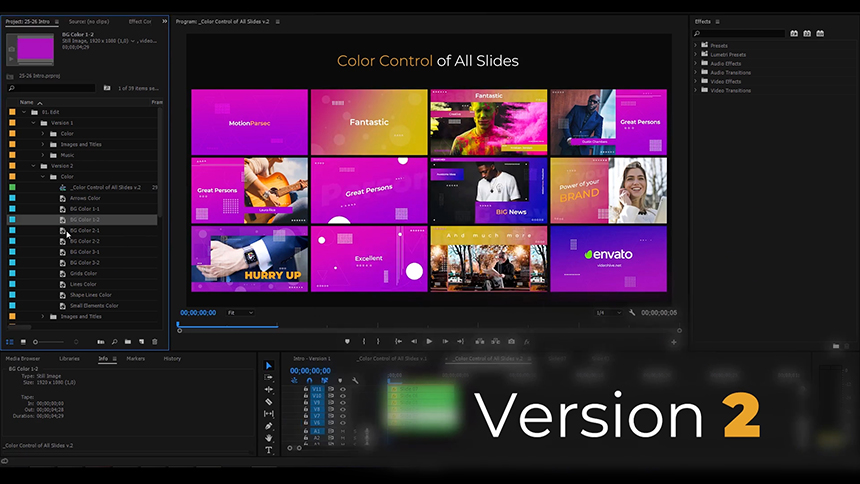Expand the Lumetri Presets folder
This screenshot has width=860, height=484.
click(x=696, y=54)
